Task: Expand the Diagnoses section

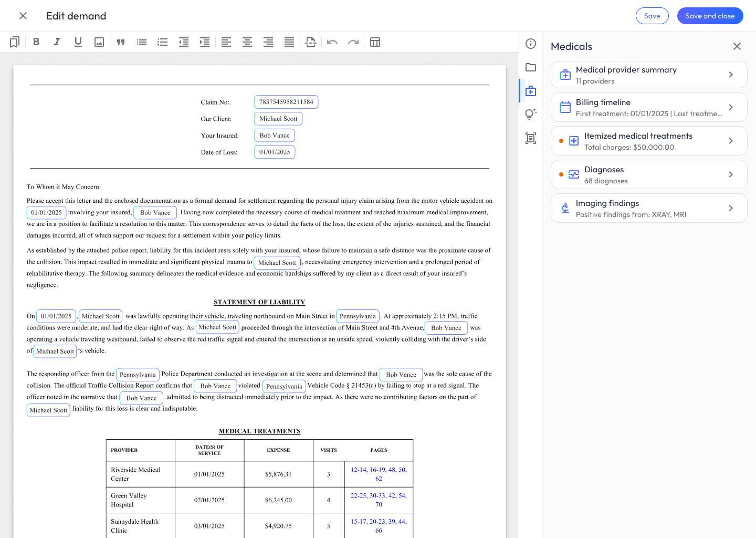Action: click(649, 174)
